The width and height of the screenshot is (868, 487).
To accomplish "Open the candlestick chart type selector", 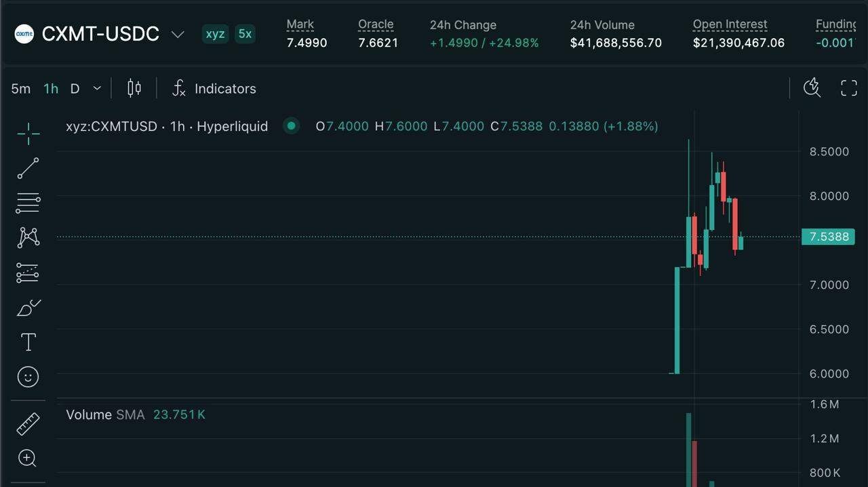I will [134, 88].
